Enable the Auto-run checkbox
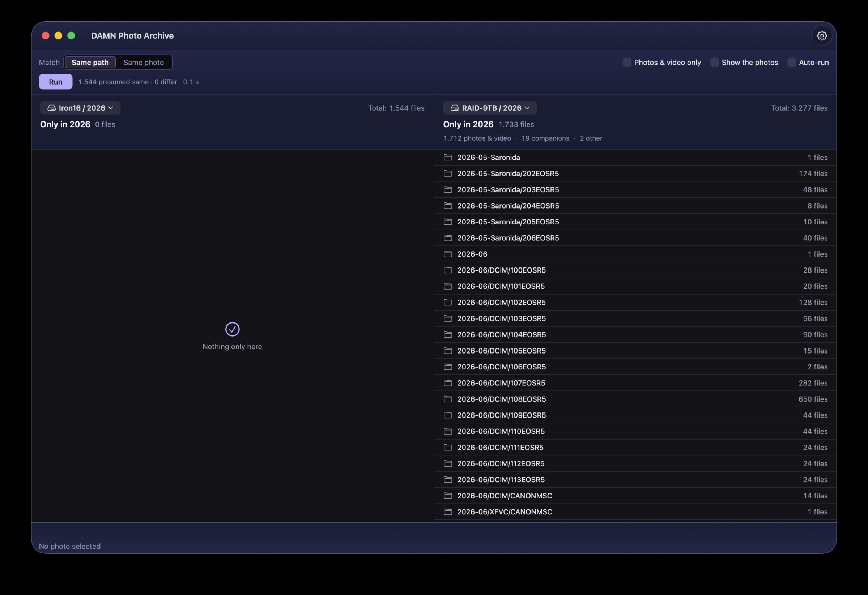Viewport: 868px width, 595px height. coord(791,62)
